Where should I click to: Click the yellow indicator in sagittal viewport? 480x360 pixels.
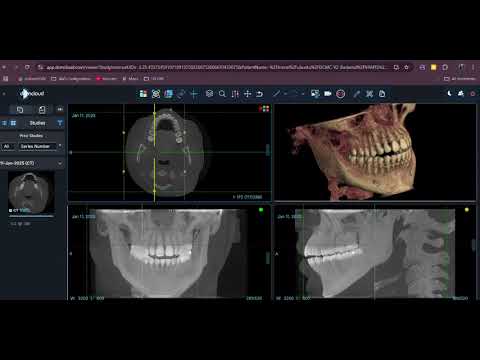(467, 210)
